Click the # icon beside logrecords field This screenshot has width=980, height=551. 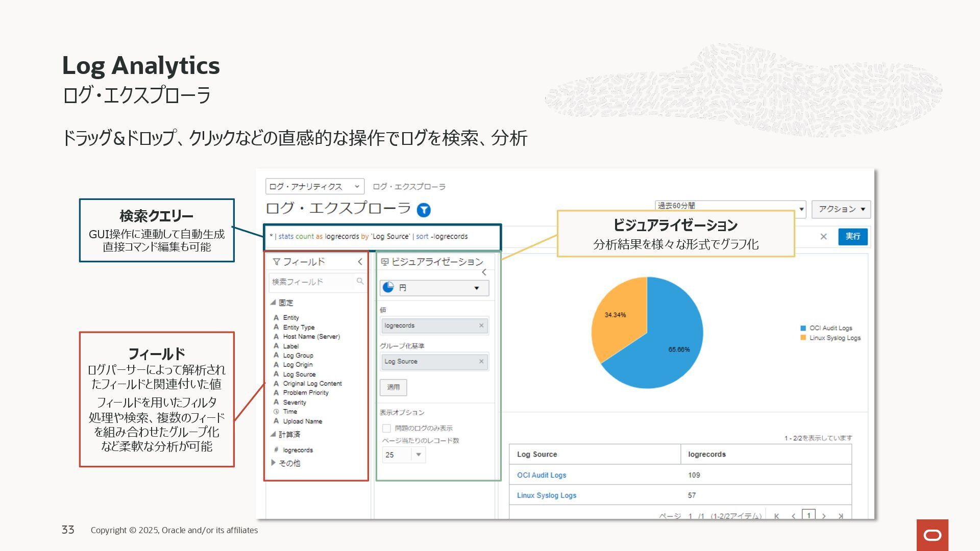click(276, 449)
